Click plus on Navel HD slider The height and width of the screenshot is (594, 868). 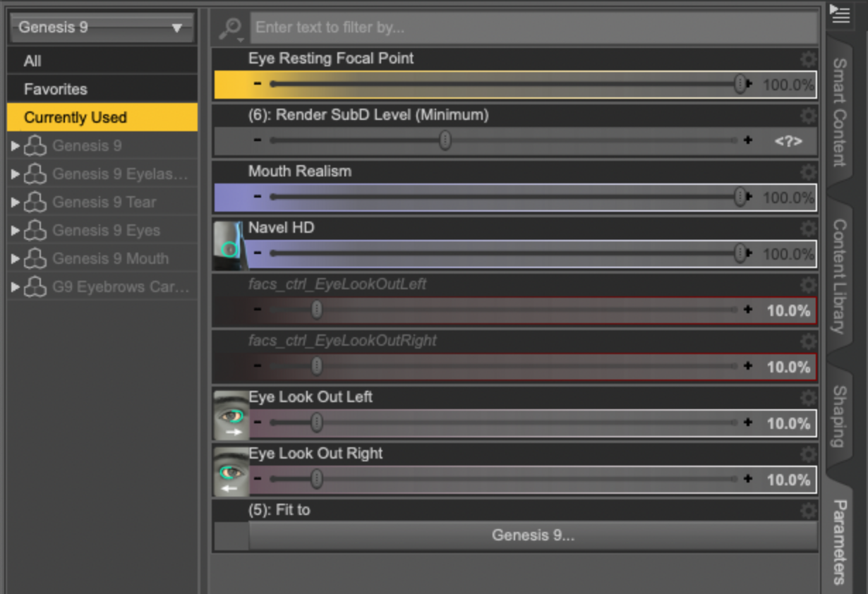pos(749,253)
